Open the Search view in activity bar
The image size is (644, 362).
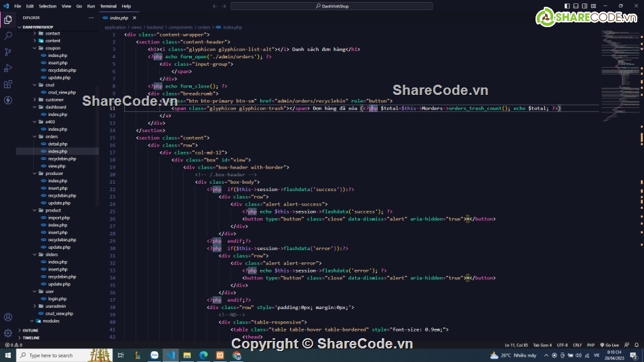click(x=8, y=36)
